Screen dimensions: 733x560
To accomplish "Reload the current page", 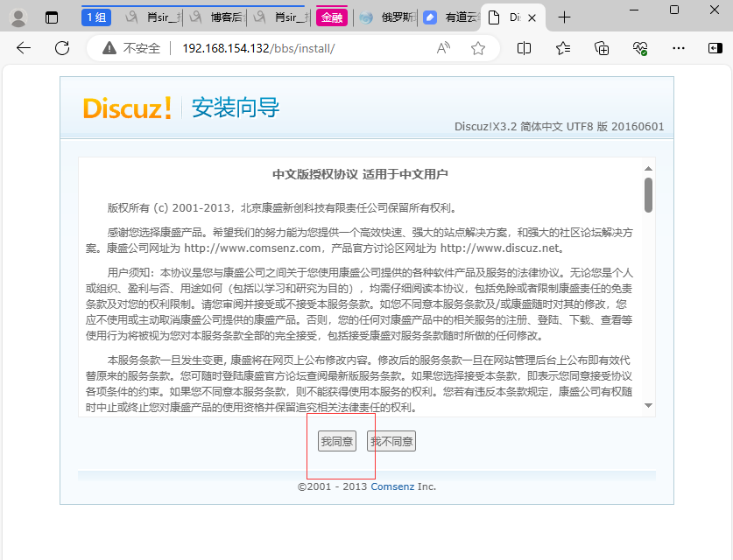I will pos(62,47).
